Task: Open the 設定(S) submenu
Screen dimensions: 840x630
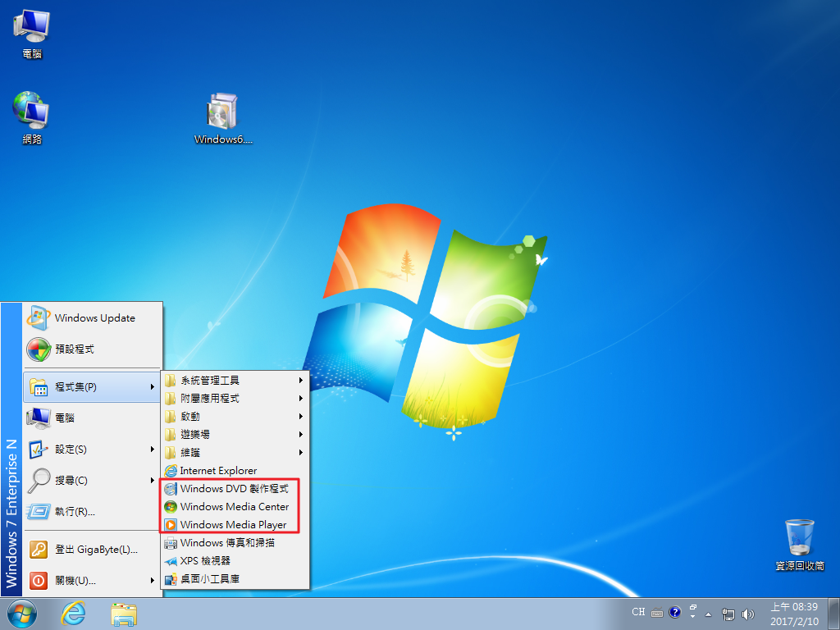Action: [x=71, y=450]
